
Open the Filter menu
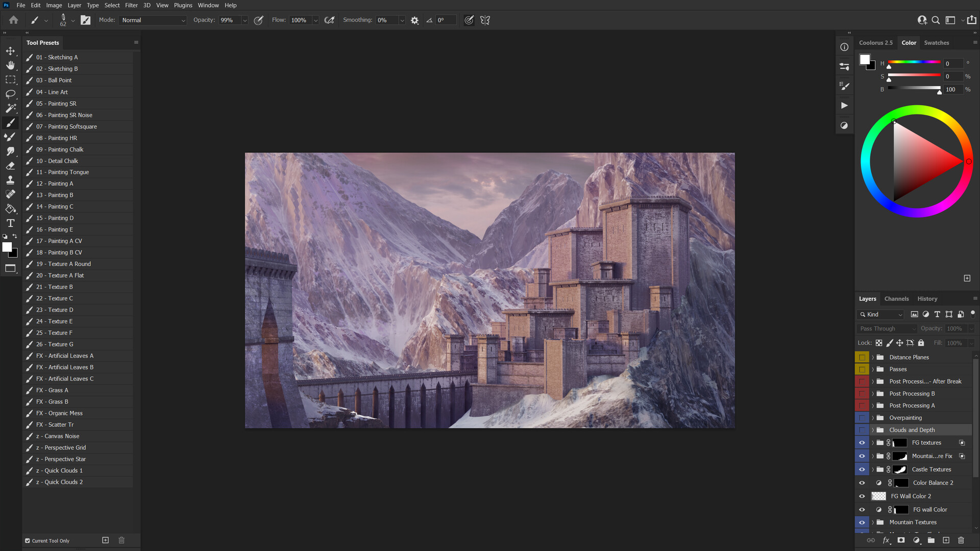(x=131, y=5)
